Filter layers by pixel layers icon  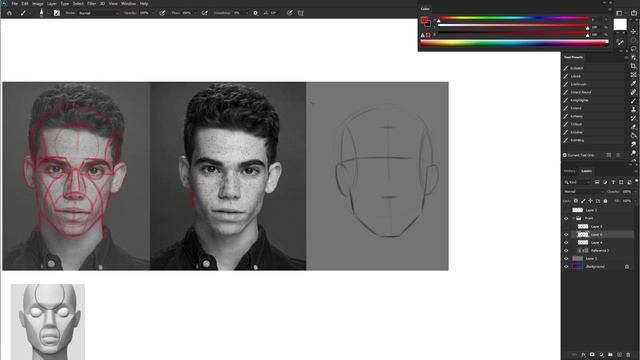tap(597, 182)
